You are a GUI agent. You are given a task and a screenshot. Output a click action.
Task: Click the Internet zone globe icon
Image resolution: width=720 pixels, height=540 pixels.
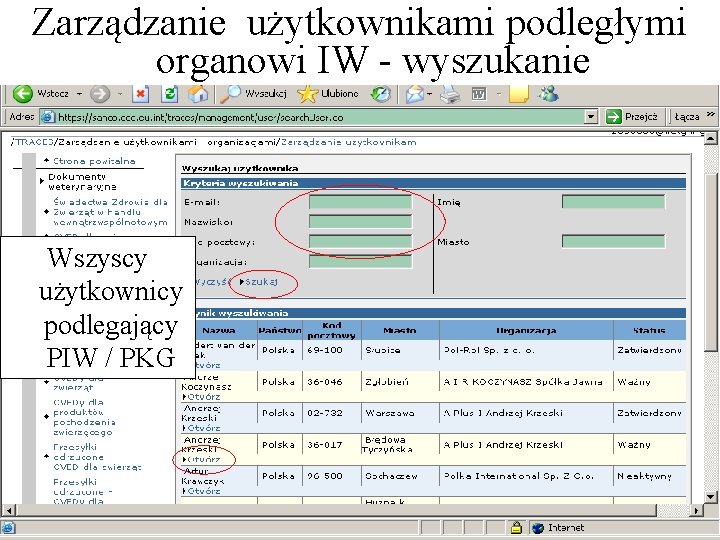(538, 528)
